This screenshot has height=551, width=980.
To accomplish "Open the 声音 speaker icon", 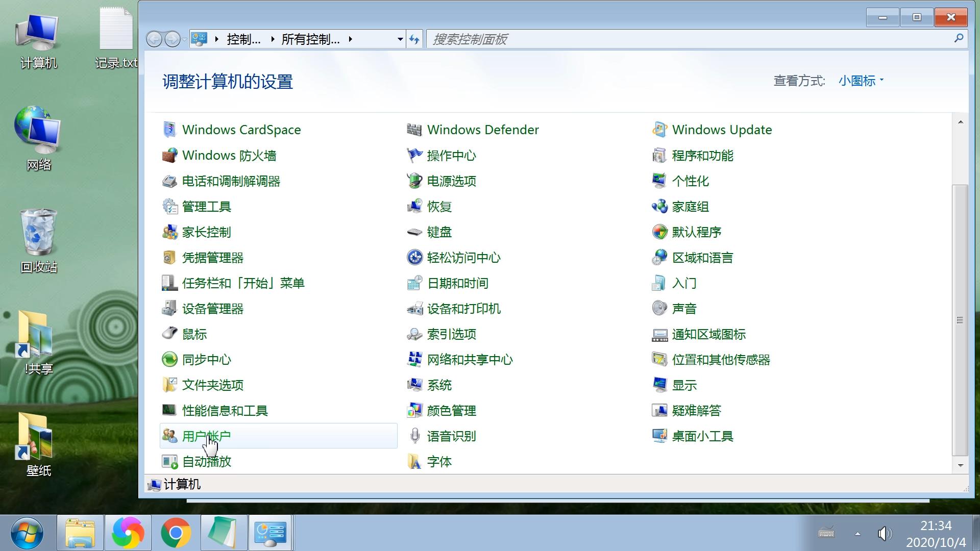I will (x=659, y=308).
